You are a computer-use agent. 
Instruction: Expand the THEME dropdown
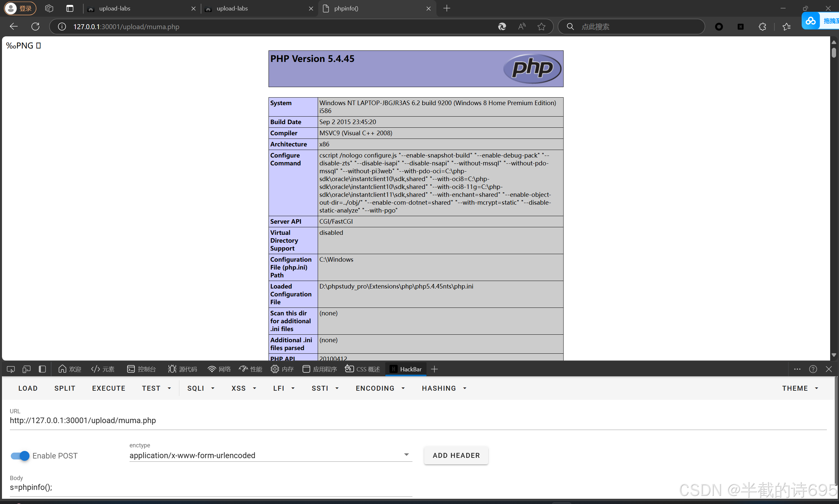tap(800, 388)
